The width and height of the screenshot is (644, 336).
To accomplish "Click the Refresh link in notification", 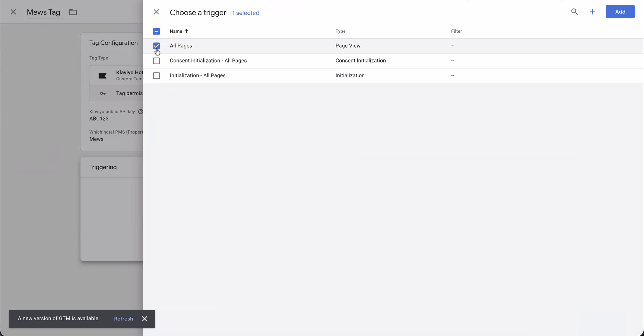I will 123,319.
